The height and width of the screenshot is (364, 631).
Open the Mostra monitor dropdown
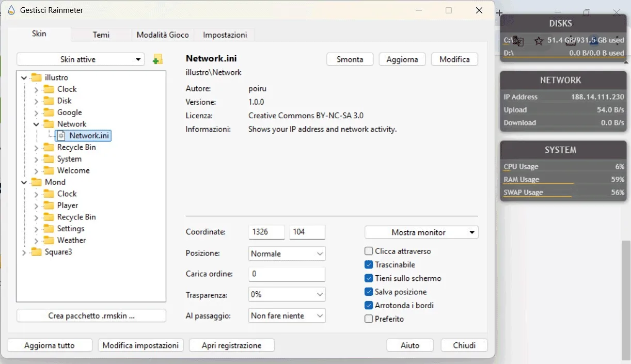[x=421, y=232]
